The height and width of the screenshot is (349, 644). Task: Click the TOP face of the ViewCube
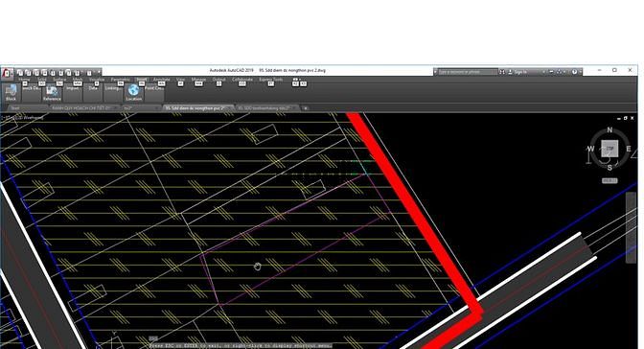tap(609, 149)
